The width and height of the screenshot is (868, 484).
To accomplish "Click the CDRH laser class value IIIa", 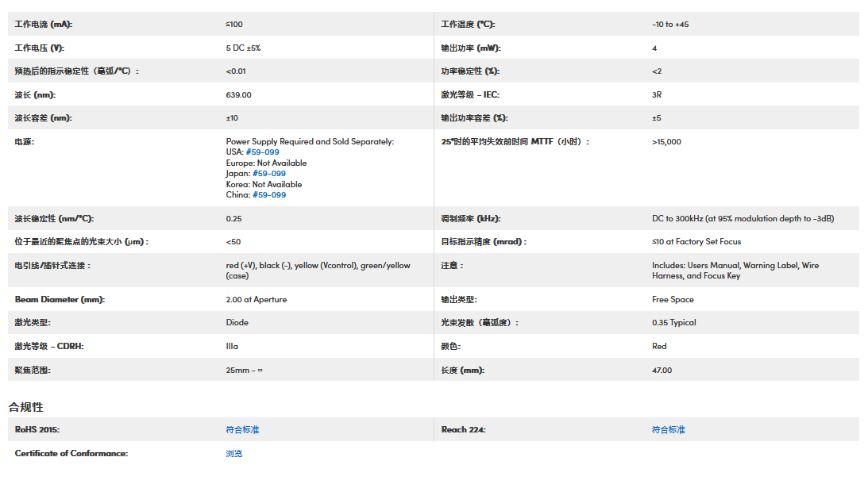I will click(x=232, y=347).
